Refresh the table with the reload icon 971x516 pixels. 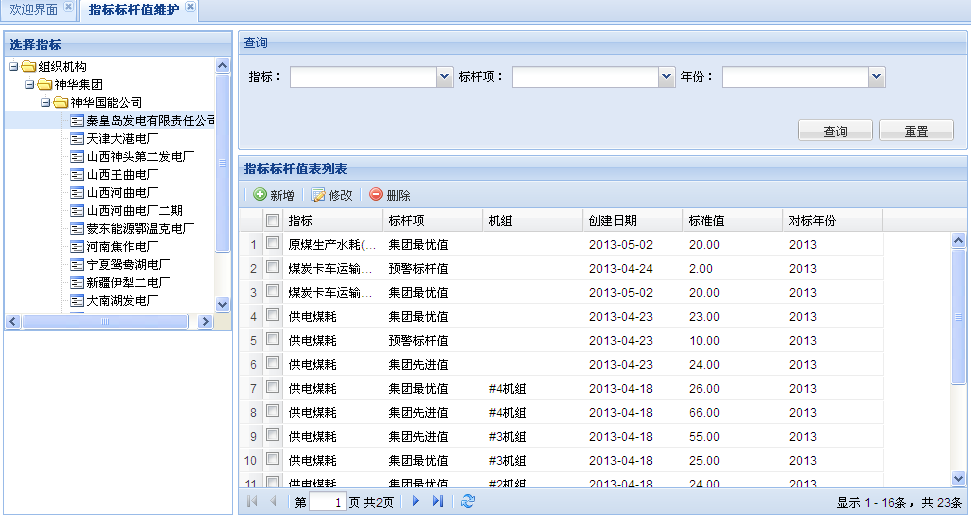[x=467, y=501]
